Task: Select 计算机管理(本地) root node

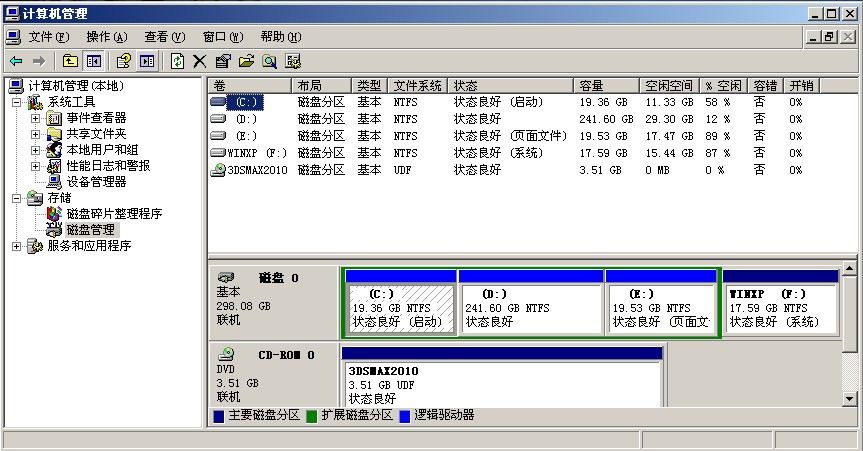Action: [76, 86]
